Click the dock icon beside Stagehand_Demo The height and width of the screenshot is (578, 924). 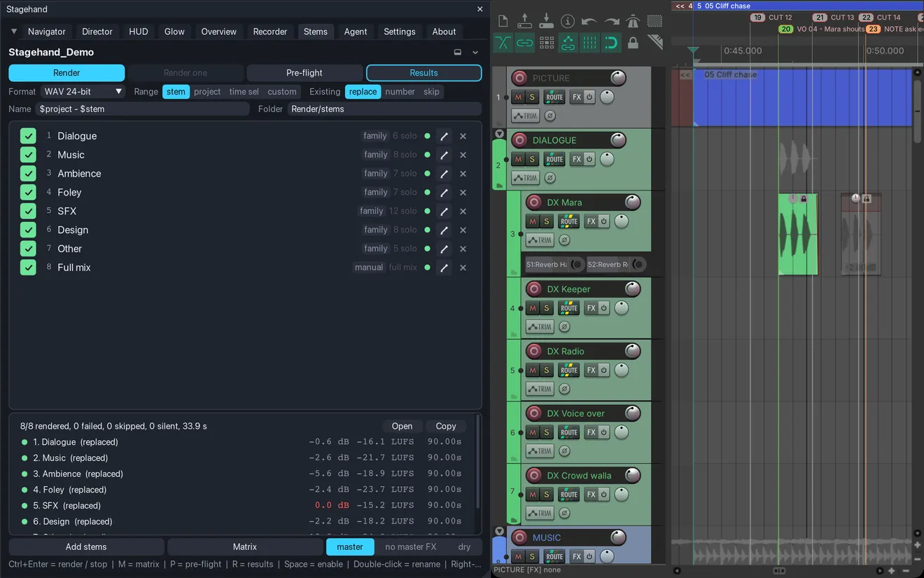click(458, 52)
